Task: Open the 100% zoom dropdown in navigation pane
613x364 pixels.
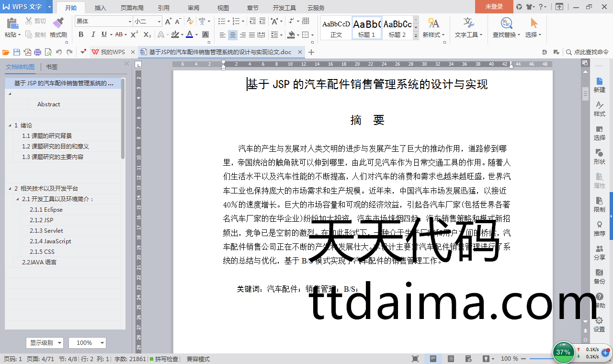Action: coord(87,343)
